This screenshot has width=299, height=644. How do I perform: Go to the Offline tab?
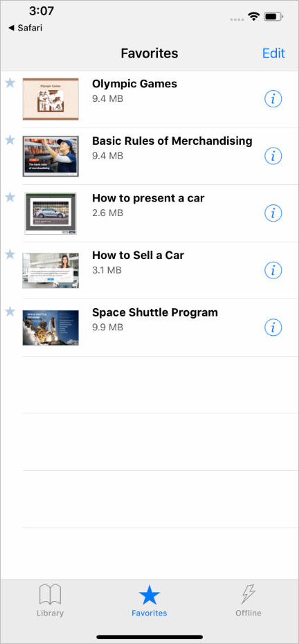point(248,601)
